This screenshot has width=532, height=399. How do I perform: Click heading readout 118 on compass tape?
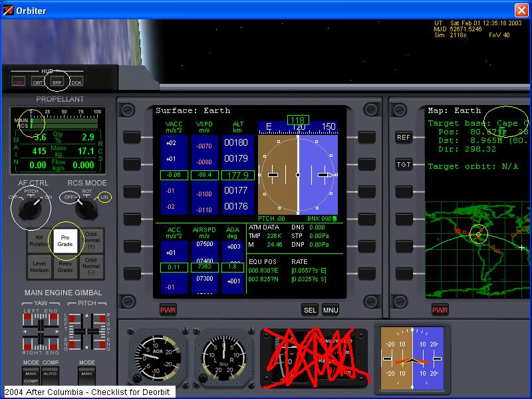(x=298, y=120)
